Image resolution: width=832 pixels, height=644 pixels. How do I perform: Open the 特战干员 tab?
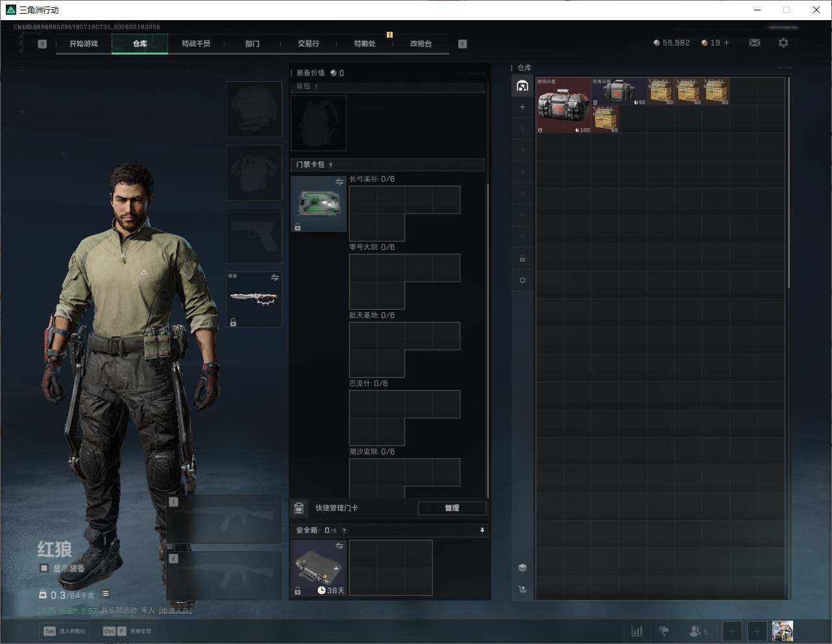[196, 43]
